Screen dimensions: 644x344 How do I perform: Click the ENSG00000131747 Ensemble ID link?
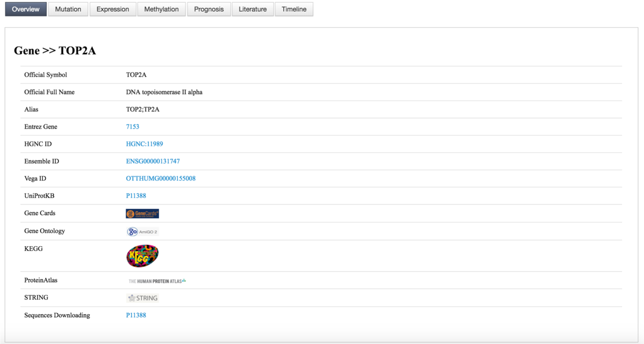(153, 161)
